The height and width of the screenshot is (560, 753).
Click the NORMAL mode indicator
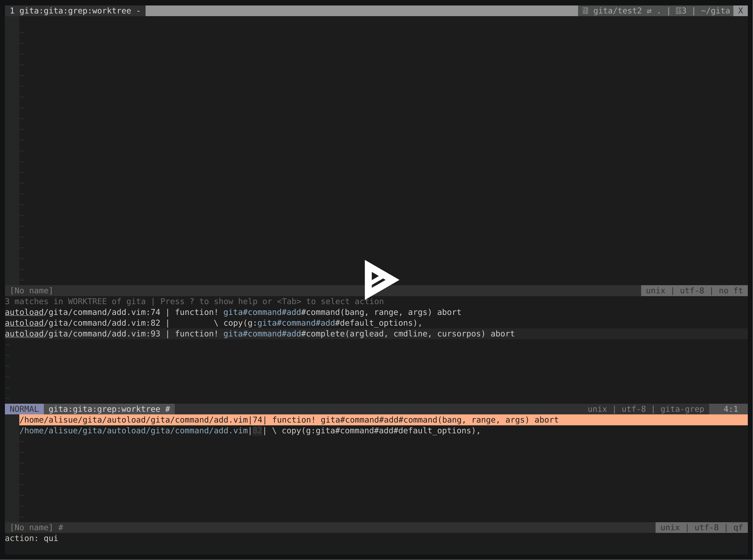click(x=24, y=409)
